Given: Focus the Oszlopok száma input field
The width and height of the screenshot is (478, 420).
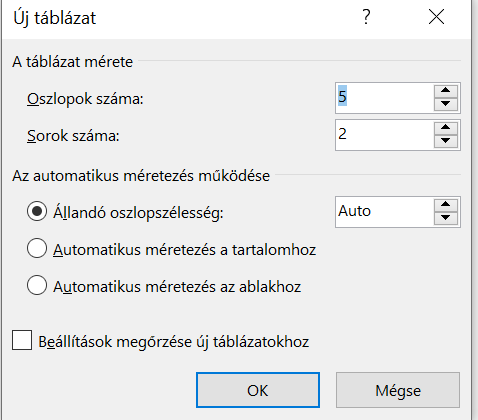Looking at the screenshot, I should point(384,98).
